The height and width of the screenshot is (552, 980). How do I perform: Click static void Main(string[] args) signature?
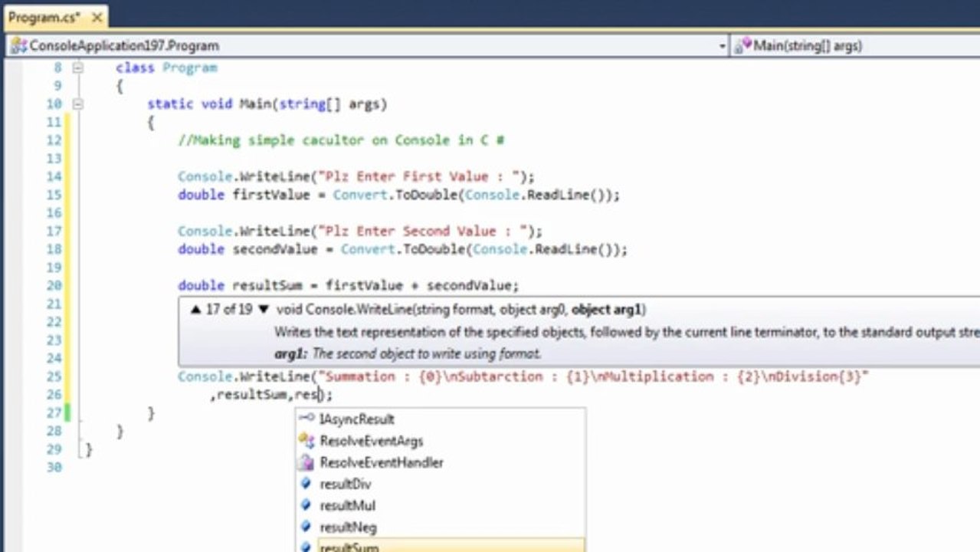(x=267, y=103)
